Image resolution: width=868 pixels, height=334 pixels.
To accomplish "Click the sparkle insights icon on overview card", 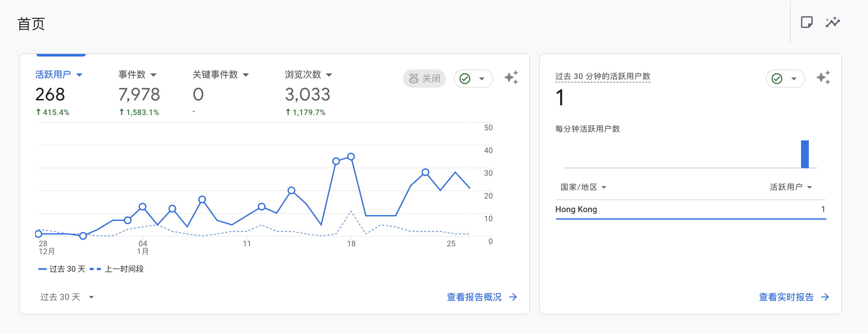I will pyautogui.click(x=511, y=78).
